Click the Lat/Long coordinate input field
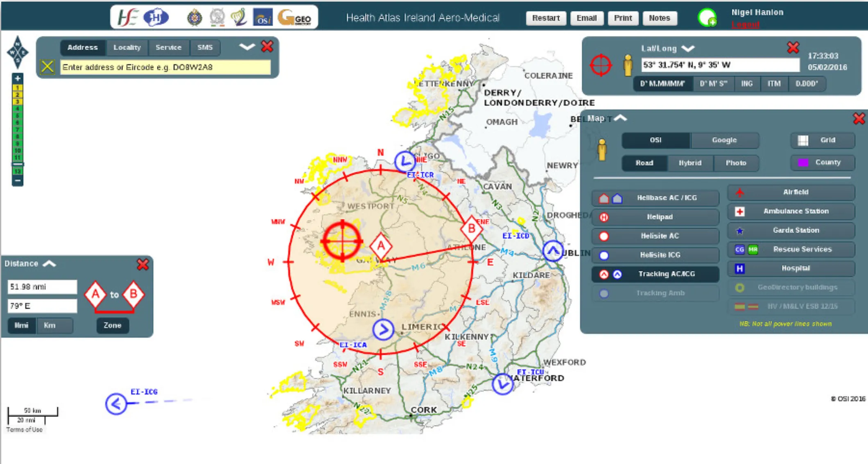Viewport: 868px width, 464px height. (x=720, y=65)
